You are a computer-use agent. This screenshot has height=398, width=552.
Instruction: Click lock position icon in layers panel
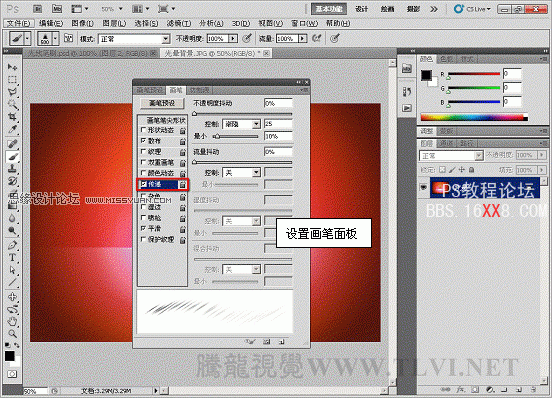462,170
